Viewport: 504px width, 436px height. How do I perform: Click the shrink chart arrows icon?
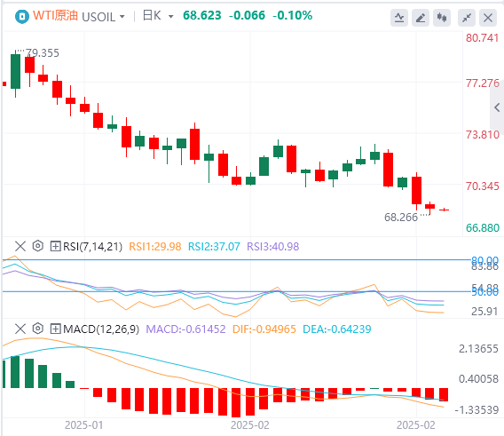[467, 18]
